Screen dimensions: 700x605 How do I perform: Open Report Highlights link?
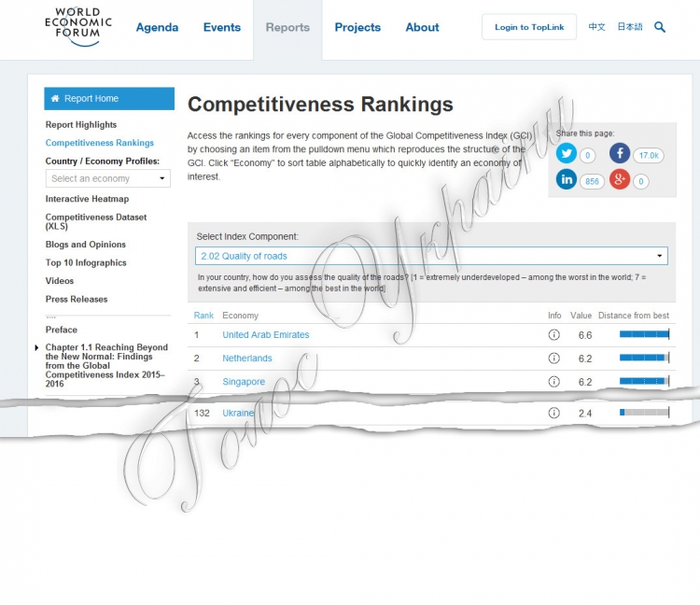[81, 125]
